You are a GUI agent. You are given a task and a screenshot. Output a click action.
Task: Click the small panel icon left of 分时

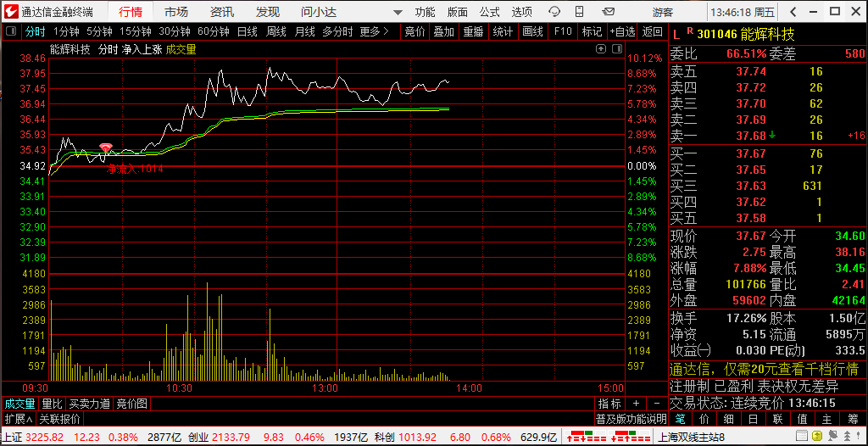(10, 31)
